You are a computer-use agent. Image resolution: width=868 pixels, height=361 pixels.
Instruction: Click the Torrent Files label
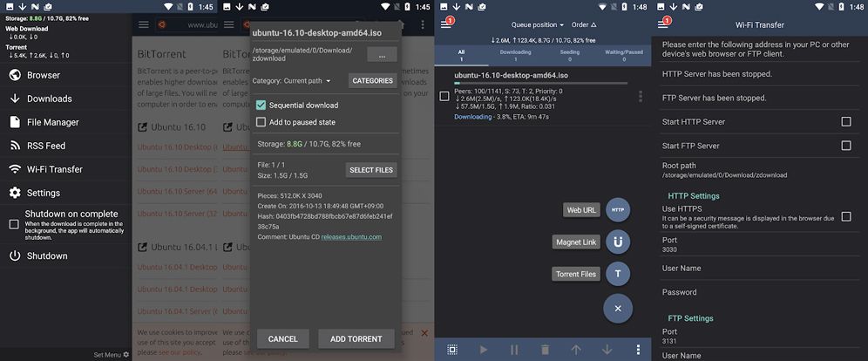(x=576, y=274)
